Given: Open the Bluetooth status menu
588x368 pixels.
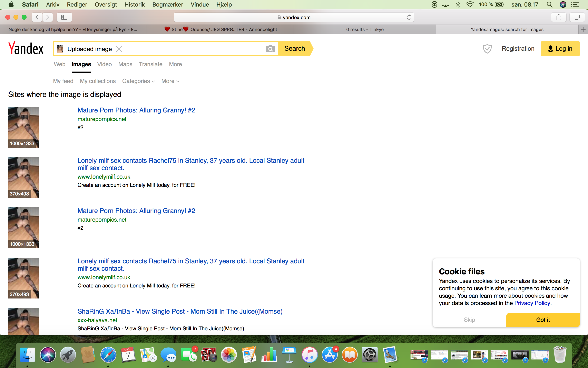Looking at the screenshot, I should pos(458,4).
